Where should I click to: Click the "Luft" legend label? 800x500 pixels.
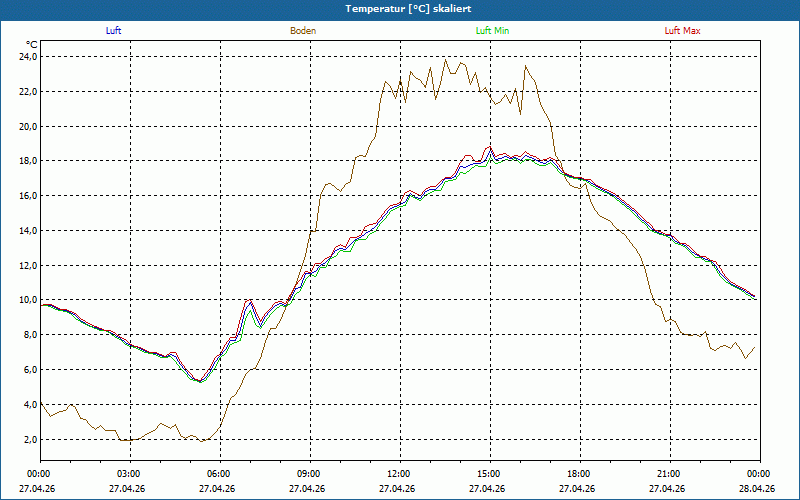point(113,31)
